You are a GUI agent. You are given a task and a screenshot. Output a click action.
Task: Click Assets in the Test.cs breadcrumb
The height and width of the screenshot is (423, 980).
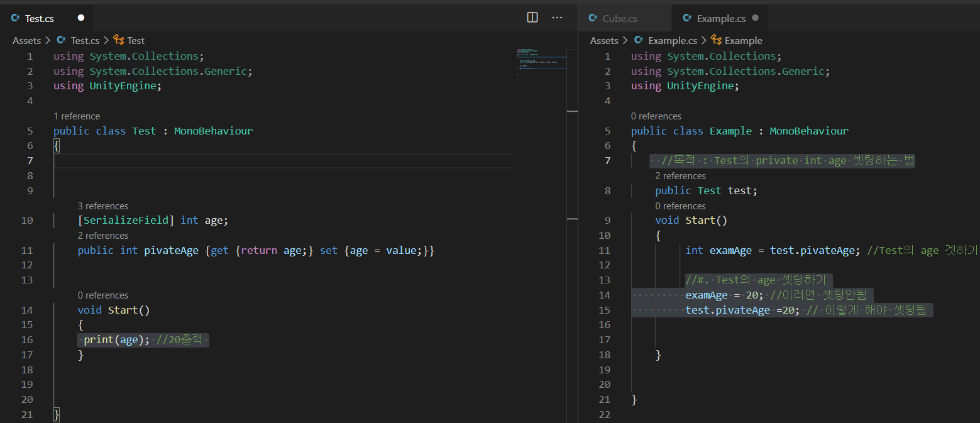tap(27, 40)
